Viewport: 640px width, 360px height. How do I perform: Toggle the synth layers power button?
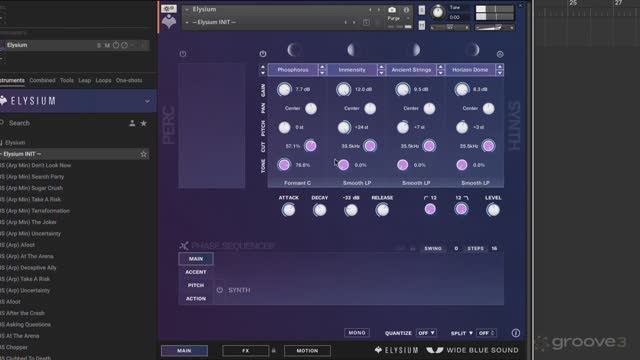click(263, 54)
